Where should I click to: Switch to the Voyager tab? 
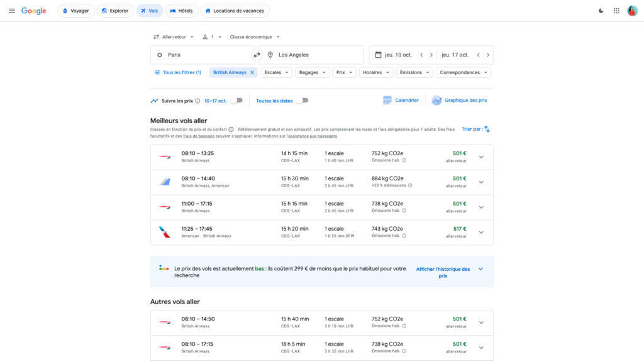pyautogui.click(x=76, y=11)
